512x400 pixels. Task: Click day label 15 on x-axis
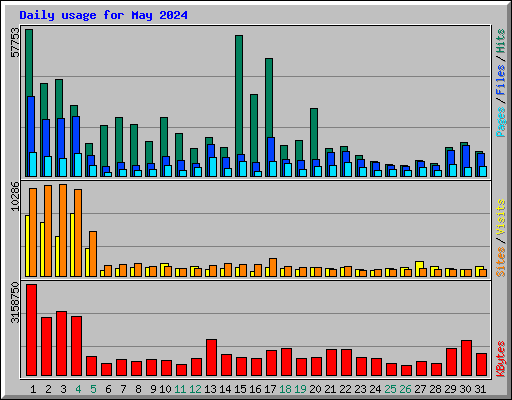point(240,389)
